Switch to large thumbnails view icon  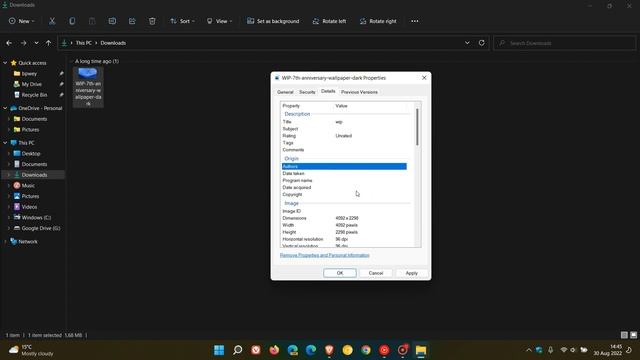pos(633,335)
